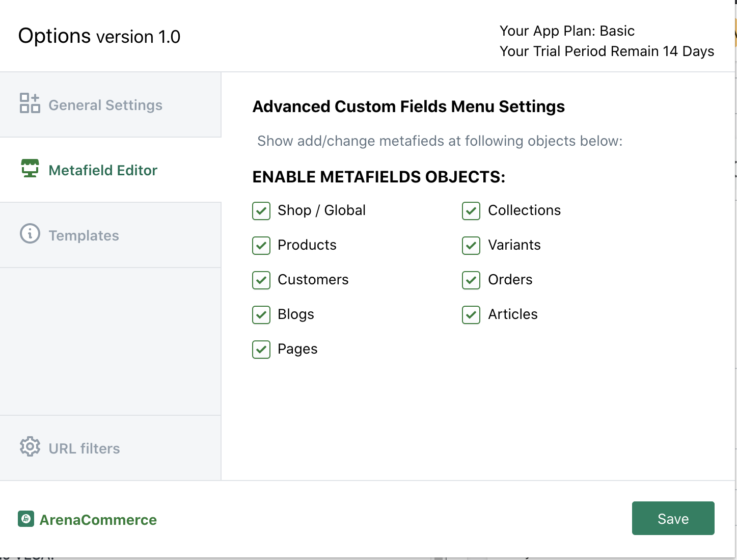Toggle the Orders checkbox
The image size is (737, 560).
pyautogui.click(x=471, y=280)
